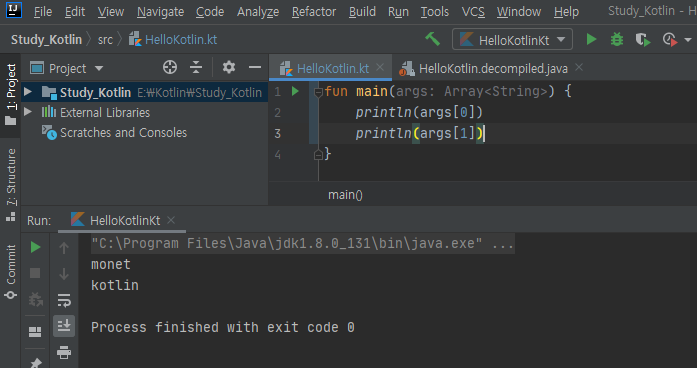Viewport: 697px width, 368px height.
Task: Toggle soft-wrap in the Run console
Action: pos(64,300)
